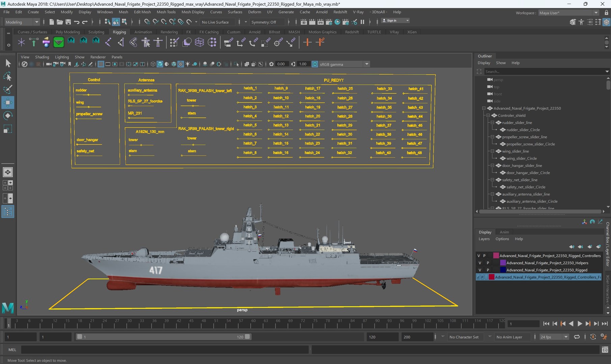The width and height of the screenshot is (611, 364).
Task: Switch to the Animation shelf tab
Action: [143, 32]
